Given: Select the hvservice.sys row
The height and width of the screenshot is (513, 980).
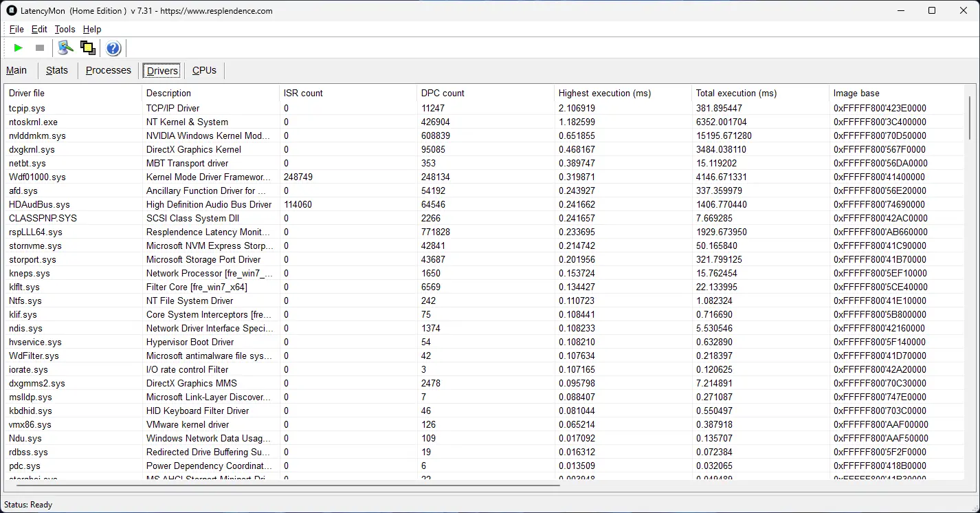Looking at the screenshot, I should click(485, 342).
